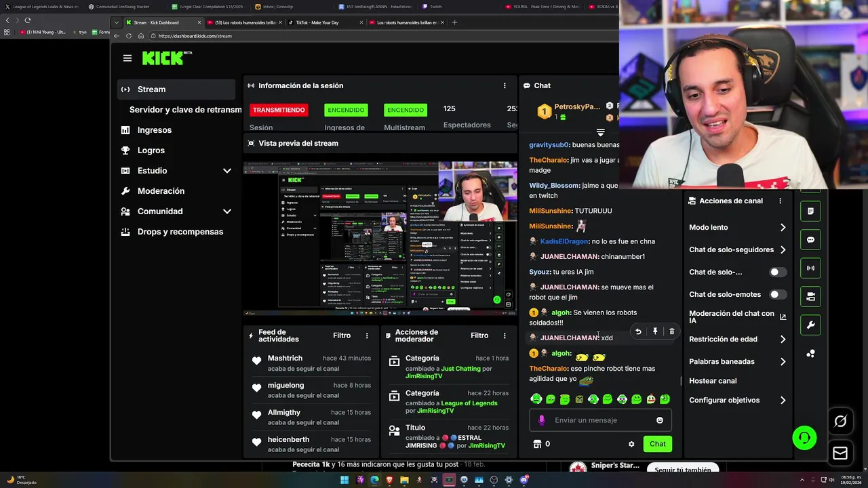Click the first green emote in quick emotes

[536, 399]
